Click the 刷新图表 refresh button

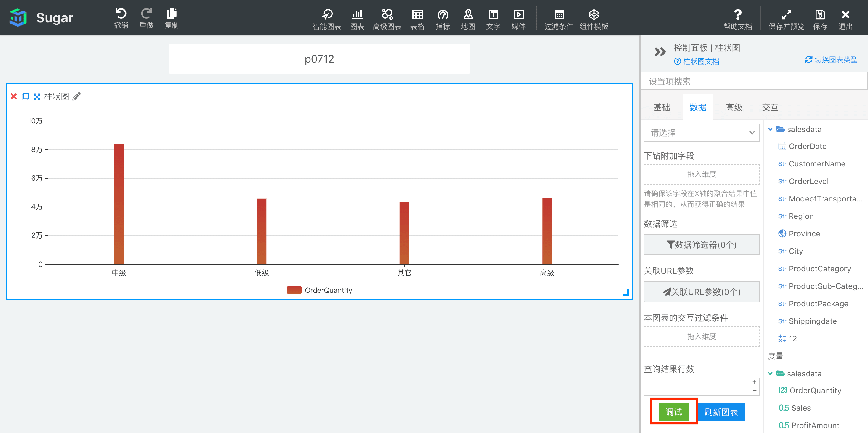[721, 411]
